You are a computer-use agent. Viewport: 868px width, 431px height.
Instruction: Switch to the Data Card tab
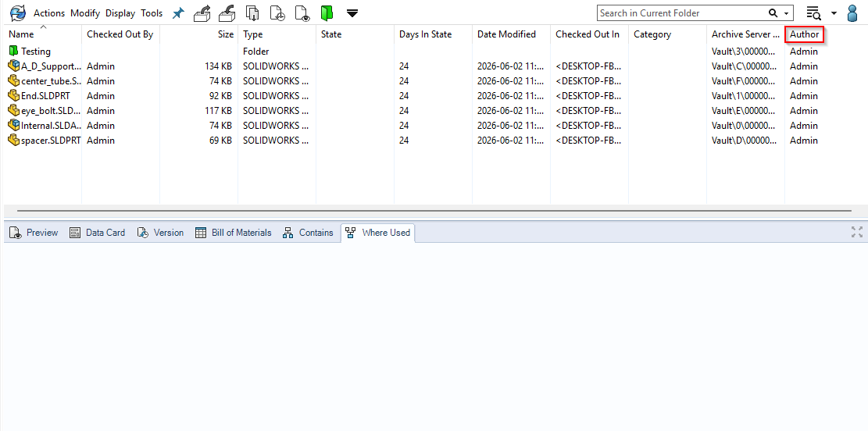pyautogui.click(x=98, y=233)
